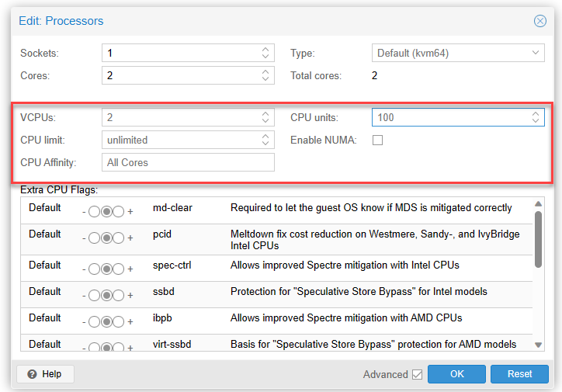Viewport: 562px width, 392px height.
Task: Increase the Sockets value with up arrow
Action: point(265,50)
